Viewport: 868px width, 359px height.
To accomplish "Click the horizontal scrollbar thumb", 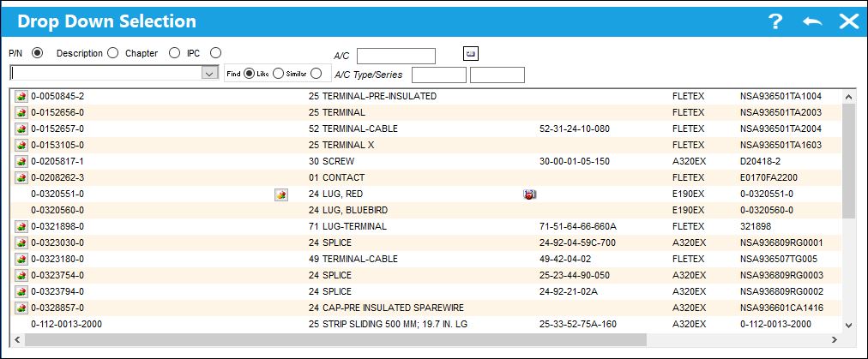I will pos(336,339).
